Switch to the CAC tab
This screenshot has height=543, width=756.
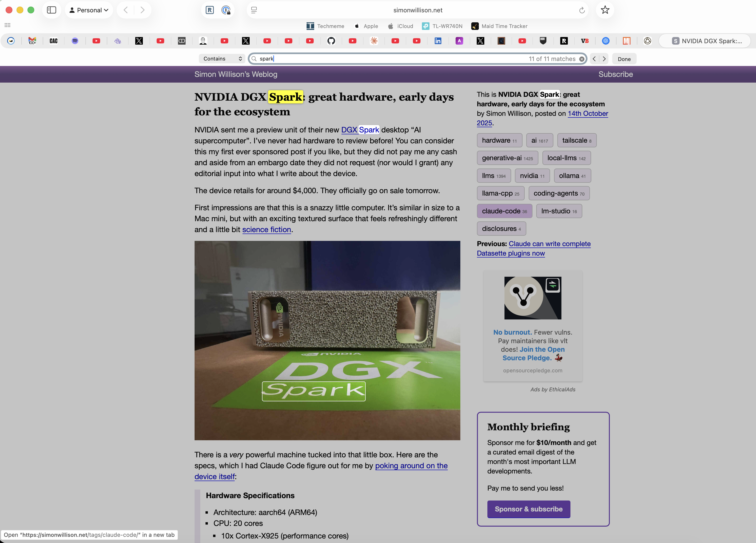coord(54,41)
